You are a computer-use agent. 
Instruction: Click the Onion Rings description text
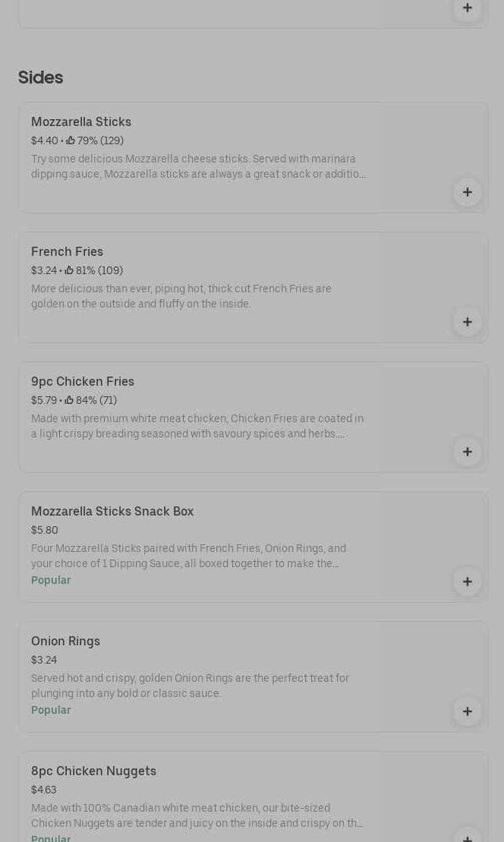click(x=190, y=686)
